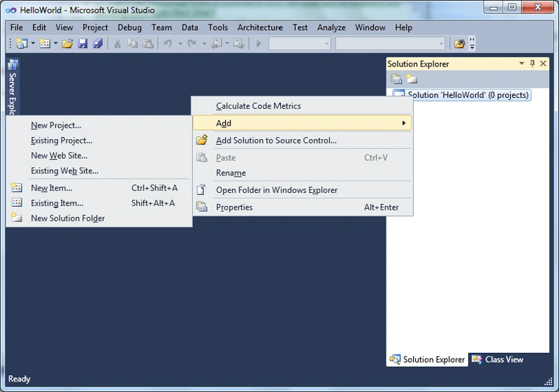Open the Test menu

(x=300, y=27)
